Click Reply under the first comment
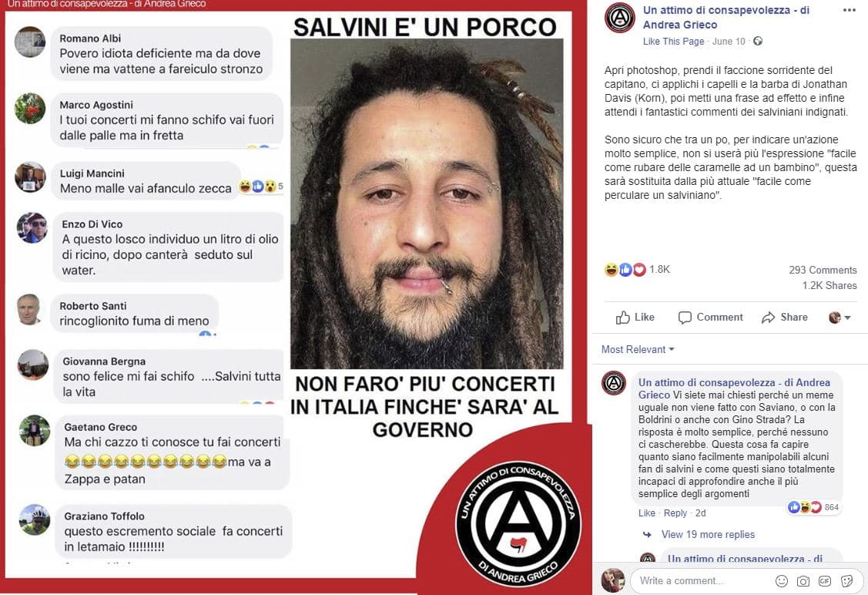Screen dimensions: 868x595 [x=675, y=513]
